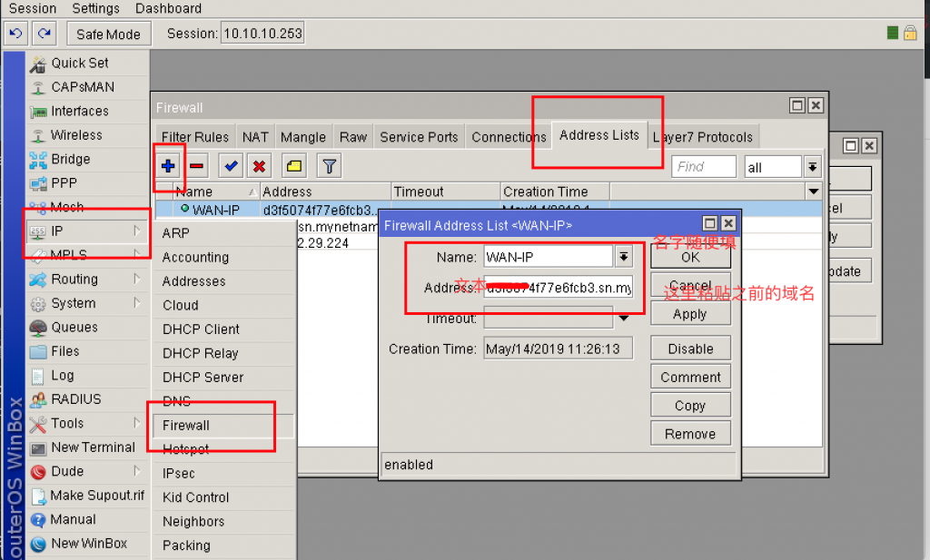Open Wireless sidebar item
The image size is (930, 560).
pyautogui.click(x=86, y=135)
